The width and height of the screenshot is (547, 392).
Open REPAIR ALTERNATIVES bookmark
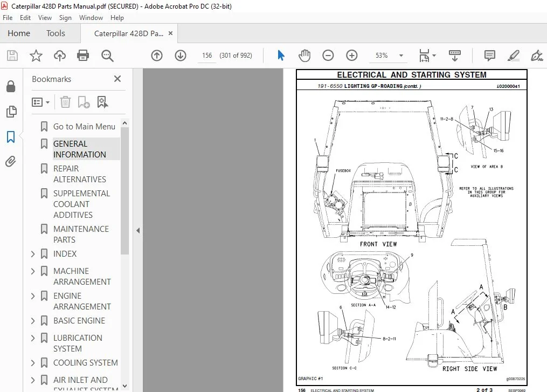tap(80, 174)
